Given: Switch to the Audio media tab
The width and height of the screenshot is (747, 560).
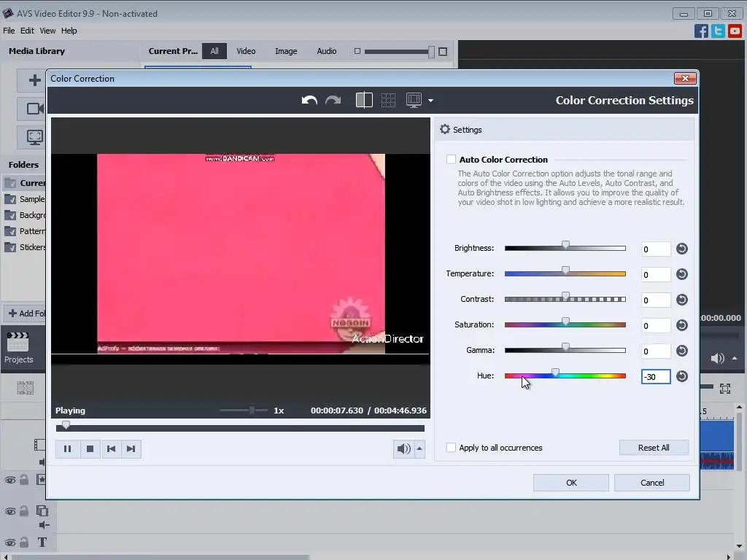Looking at the screenshot, I should point(326,51).
